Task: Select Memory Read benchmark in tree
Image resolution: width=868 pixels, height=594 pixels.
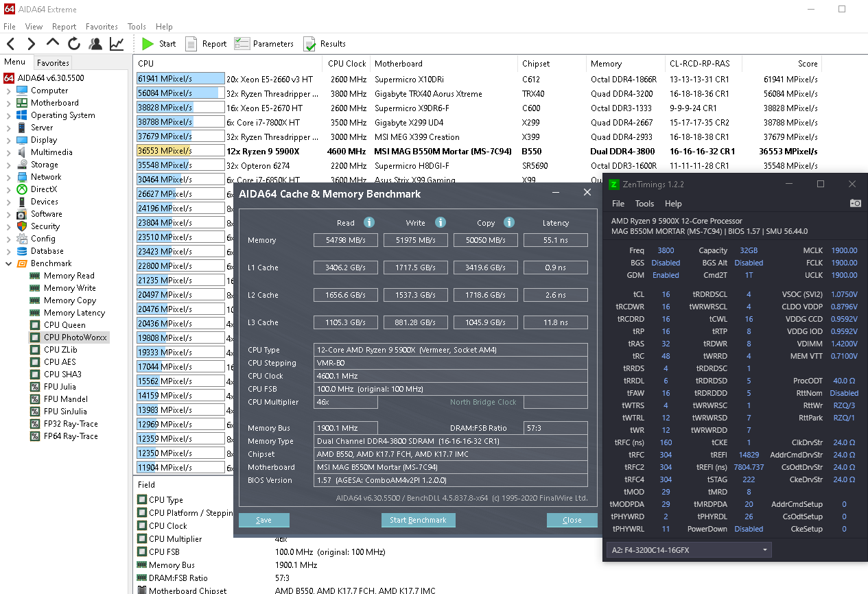Action: 69,276
